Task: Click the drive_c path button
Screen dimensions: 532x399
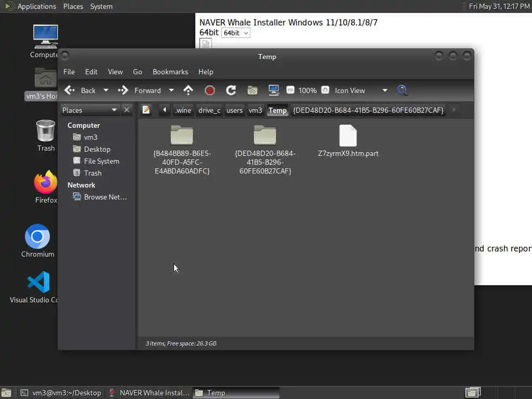Action: pos(209,110)
